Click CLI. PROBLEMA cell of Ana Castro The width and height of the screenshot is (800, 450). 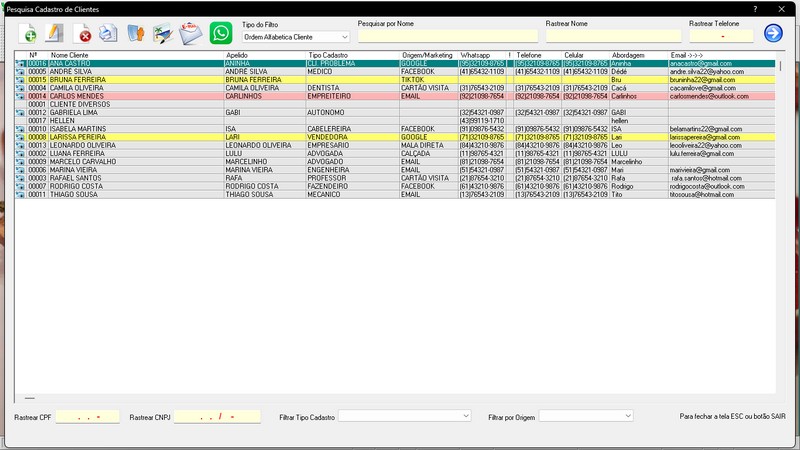click(353, 64)
